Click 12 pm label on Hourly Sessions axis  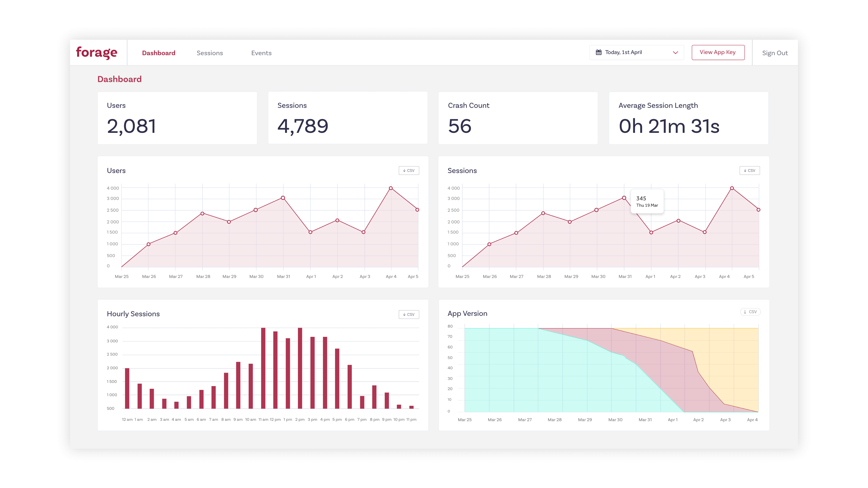click(275, 420)
